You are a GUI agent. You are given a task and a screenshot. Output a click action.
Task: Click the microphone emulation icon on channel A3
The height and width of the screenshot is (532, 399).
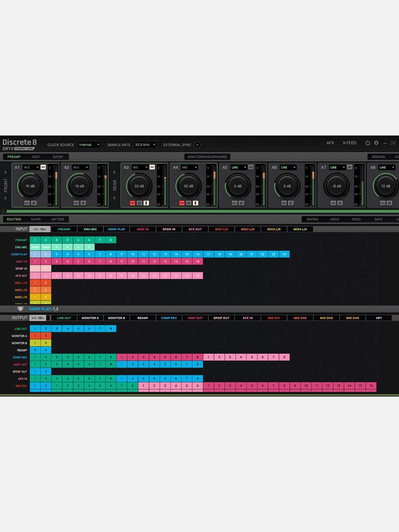146,203
